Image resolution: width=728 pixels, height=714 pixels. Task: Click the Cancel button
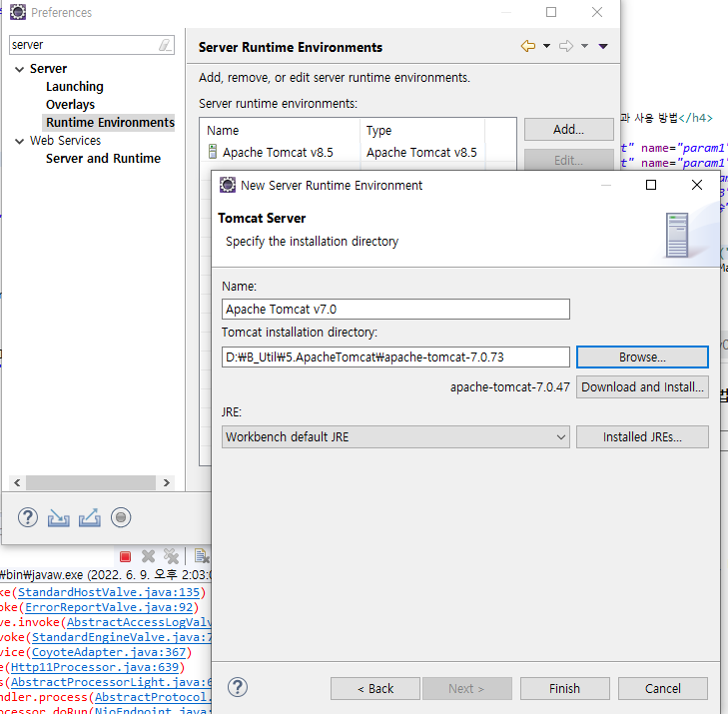(x=662, y=688)
